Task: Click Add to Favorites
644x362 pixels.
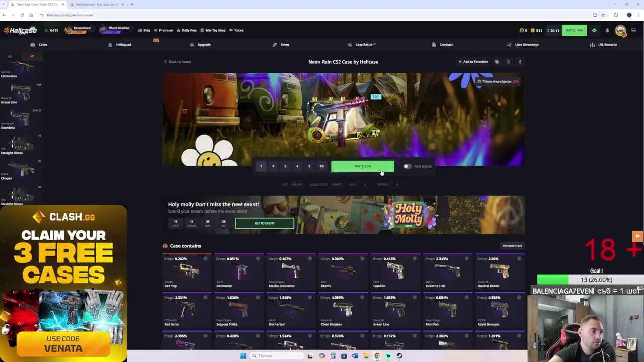Action: pos(473,62)
